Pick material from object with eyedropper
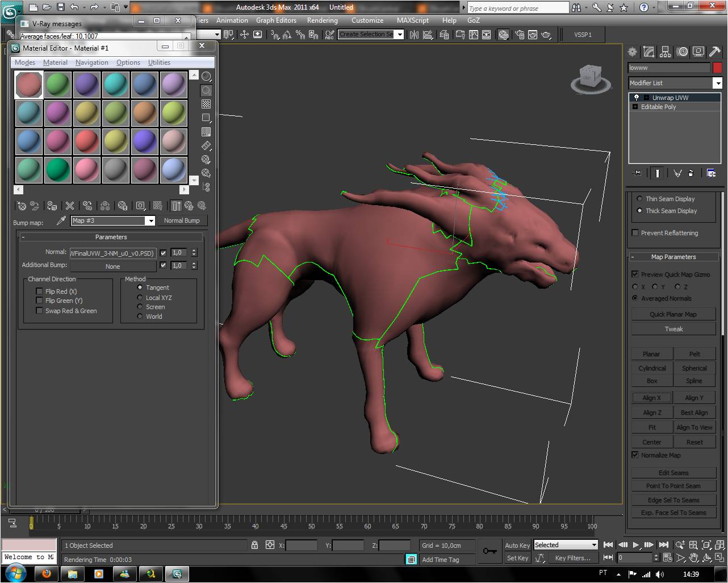The height and width of the screenshot is (583, 728). coord(61,220)
